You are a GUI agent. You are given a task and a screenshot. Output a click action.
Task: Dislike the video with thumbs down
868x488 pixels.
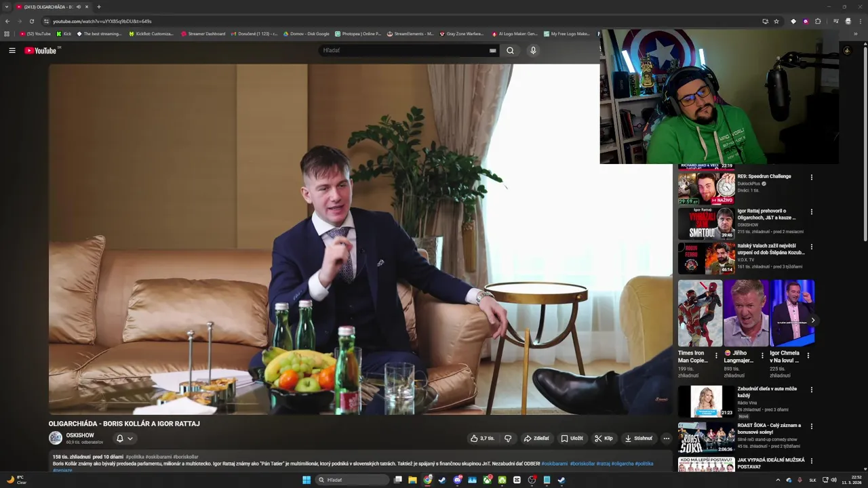point(508,439)
